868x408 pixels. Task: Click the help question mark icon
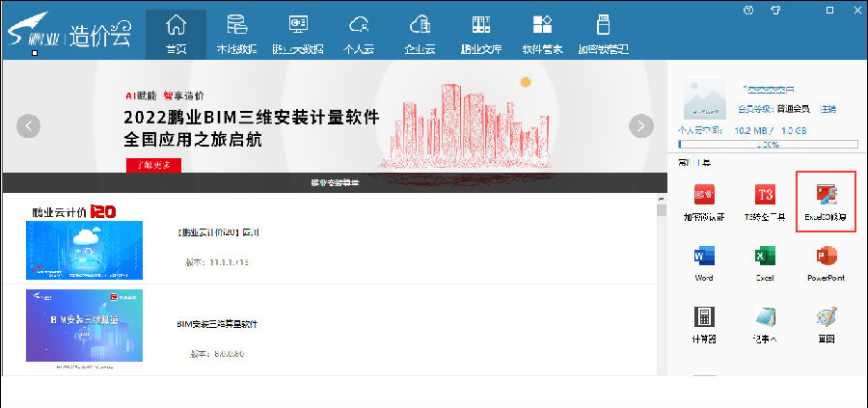748,9
